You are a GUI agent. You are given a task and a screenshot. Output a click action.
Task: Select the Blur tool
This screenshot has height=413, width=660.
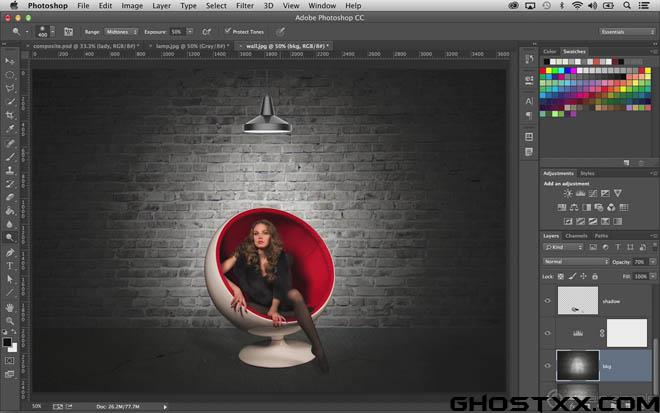[10, 224]
